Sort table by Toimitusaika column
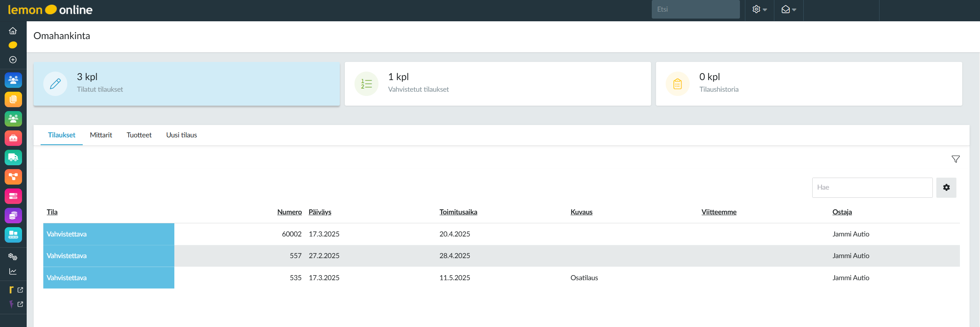980x327 pixels. tap(458, 212)
